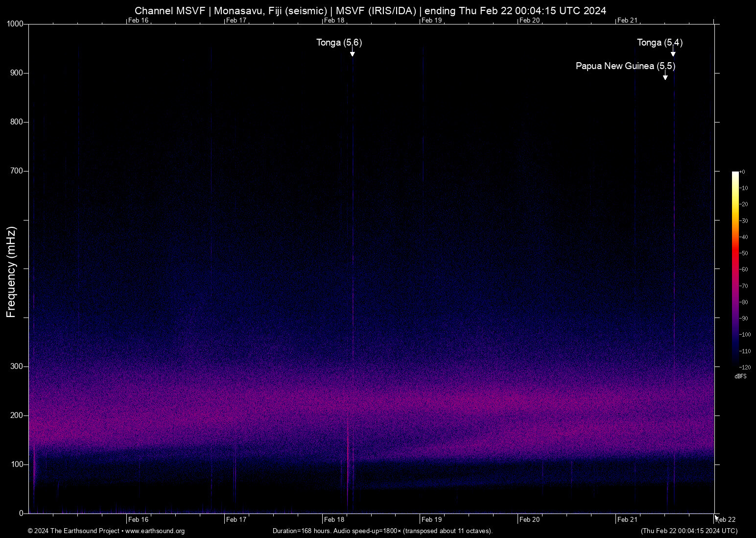Screen dimensions: 756x538
Task: Click the +0 dBFS scale label
Action: (x=743, y=171)
